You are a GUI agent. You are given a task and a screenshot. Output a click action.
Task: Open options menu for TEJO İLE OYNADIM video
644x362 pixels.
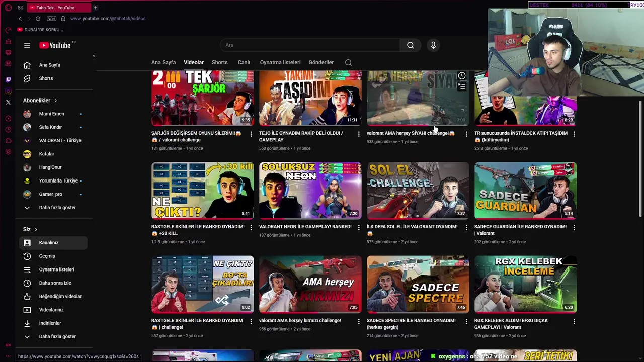point(359,134)
